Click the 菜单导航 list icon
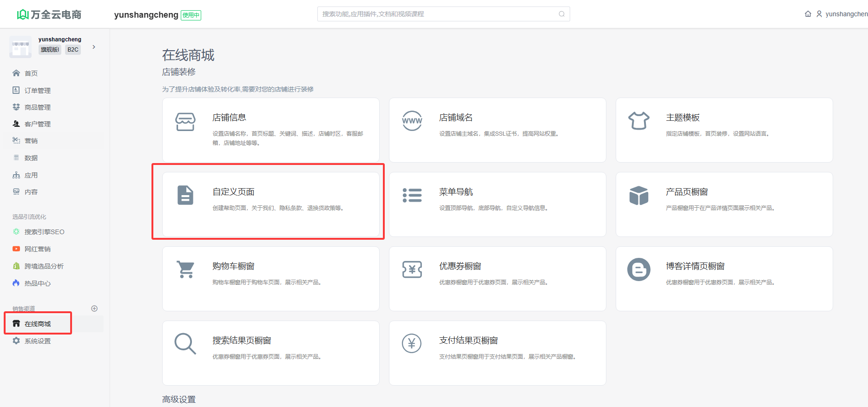The image size is (868, 407). 412,195
